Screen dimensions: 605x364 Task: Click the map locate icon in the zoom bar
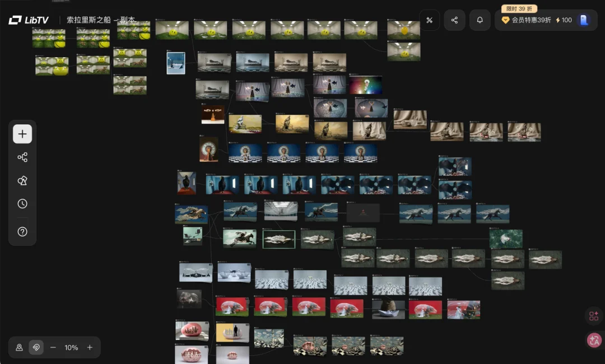coord(19,347)
